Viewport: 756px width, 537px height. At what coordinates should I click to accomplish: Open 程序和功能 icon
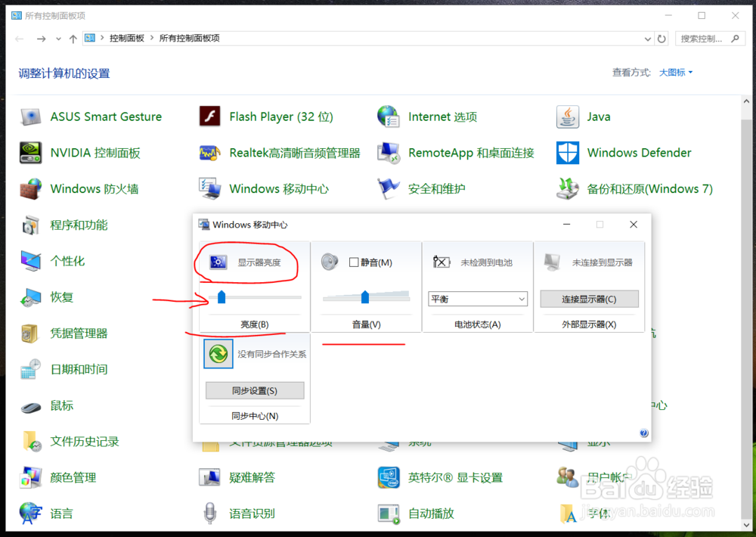point(31,225)
